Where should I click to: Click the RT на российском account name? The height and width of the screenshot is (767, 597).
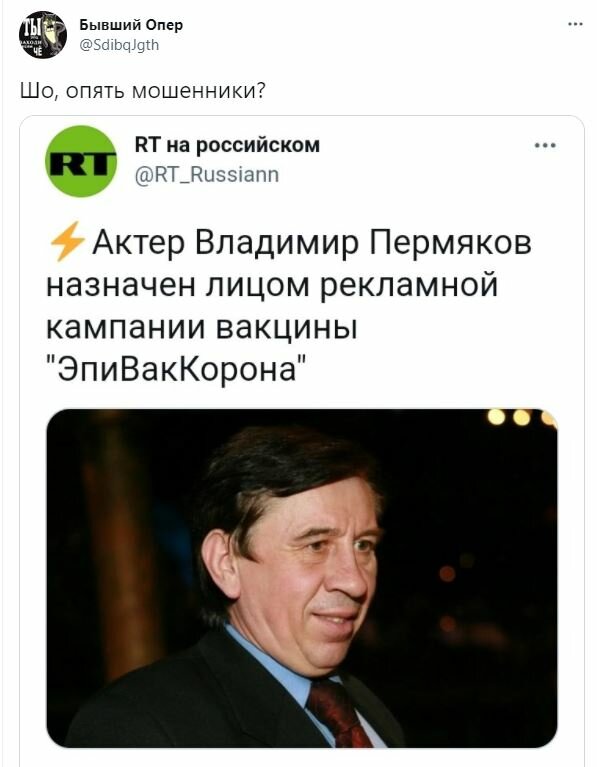tap(227, 145)
